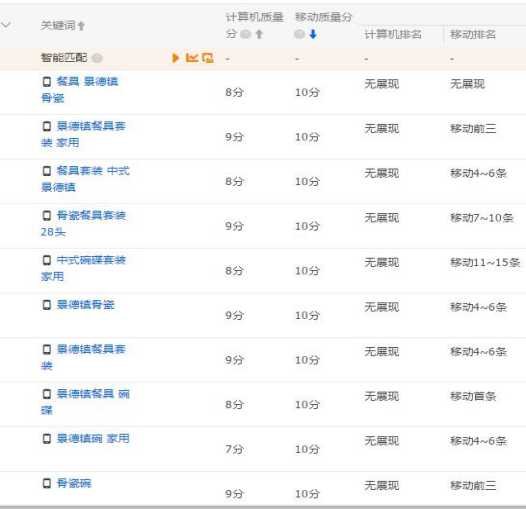This screenshot has width=526, height=509.
Task: Click the orange report icon next to 智能匹配
Action: 208,58
